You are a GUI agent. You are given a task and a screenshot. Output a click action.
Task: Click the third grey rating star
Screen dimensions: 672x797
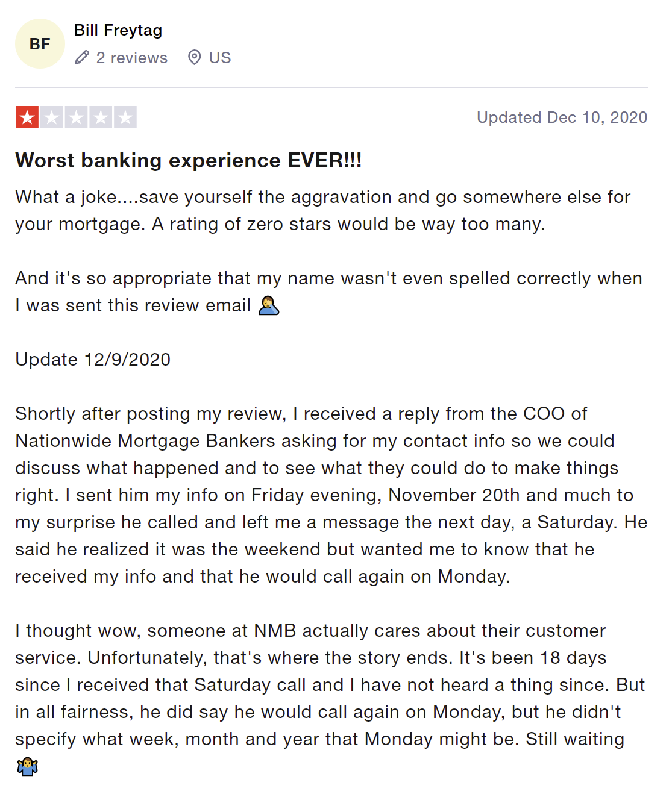click(77, 117)
